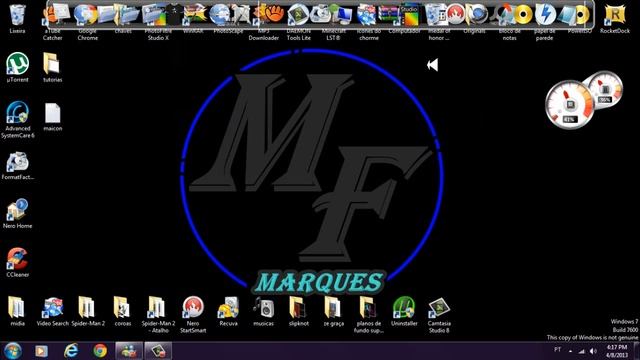Click the blue lightning bolt icon in the top dock
Viewport: 640px width, 360px height.
[545, 14]
